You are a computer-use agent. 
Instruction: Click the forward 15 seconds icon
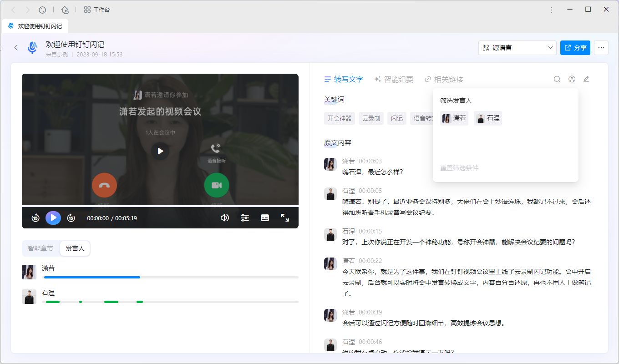[71, 218]
